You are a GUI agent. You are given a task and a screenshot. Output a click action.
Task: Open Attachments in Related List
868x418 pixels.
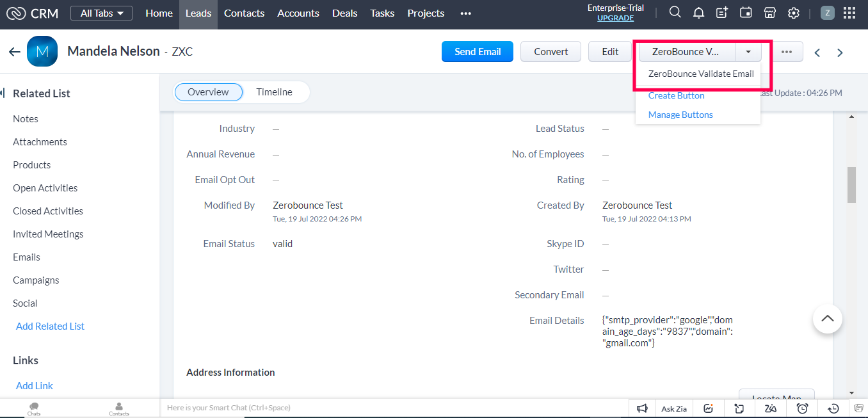40,142
